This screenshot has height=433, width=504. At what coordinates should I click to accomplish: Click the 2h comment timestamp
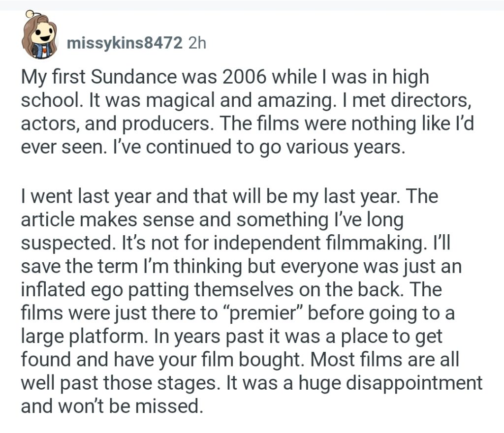point(197,43)
